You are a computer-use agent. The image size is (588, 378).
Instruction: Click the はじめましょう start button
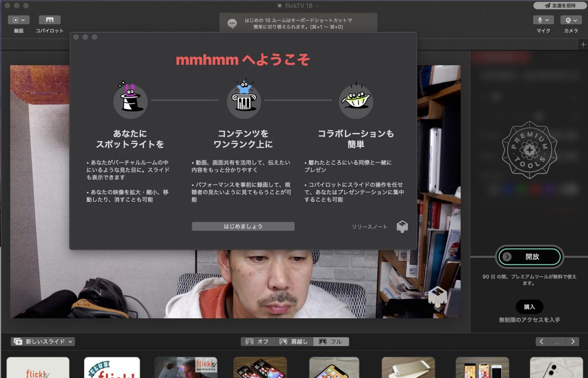243,226
